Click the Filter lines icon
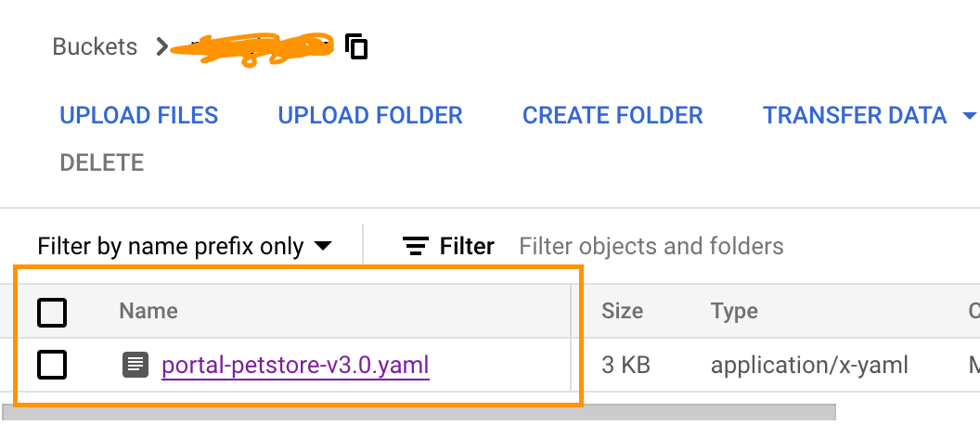Image resolution: width=980 pixels, height=438 pixels. point(415,246)
